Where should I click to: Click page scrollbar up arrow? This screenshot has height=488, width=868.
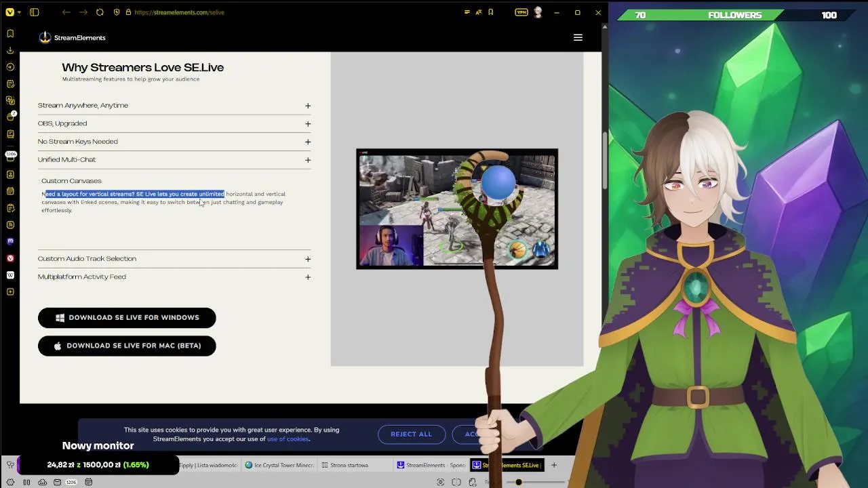[x=605, y=27]
